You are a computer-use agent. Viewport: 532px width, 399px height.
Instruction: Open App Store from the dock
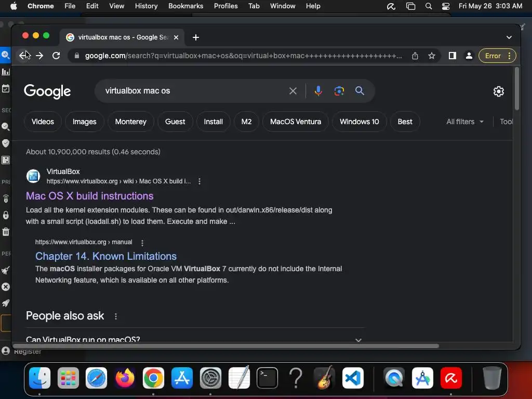click(182, 378)
